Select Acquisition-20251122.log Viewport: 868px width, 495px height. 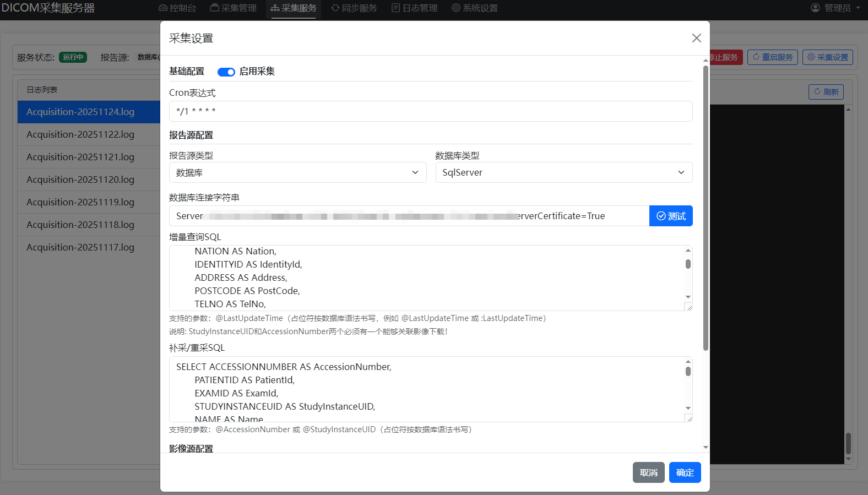89,134
